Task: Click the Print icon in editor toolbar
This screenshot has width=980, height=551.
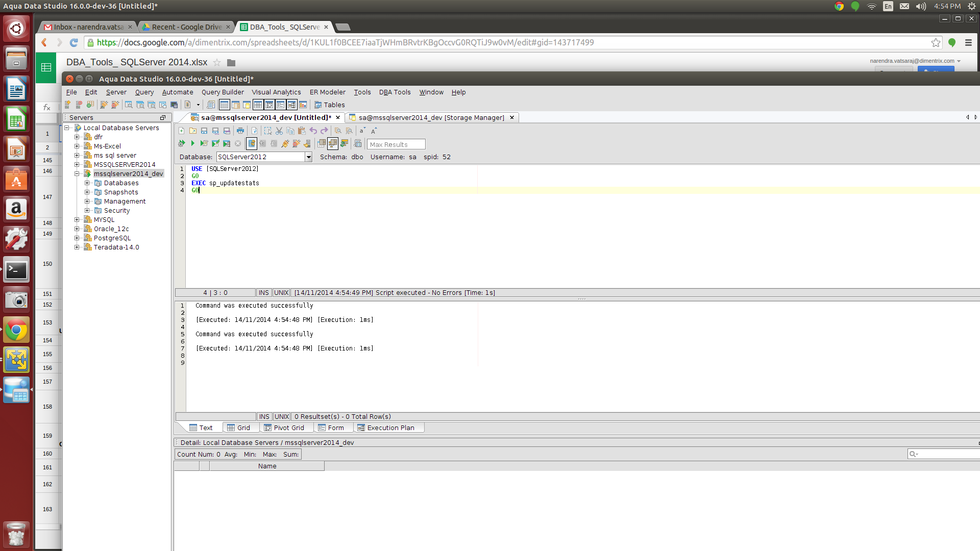Action: 240,131
